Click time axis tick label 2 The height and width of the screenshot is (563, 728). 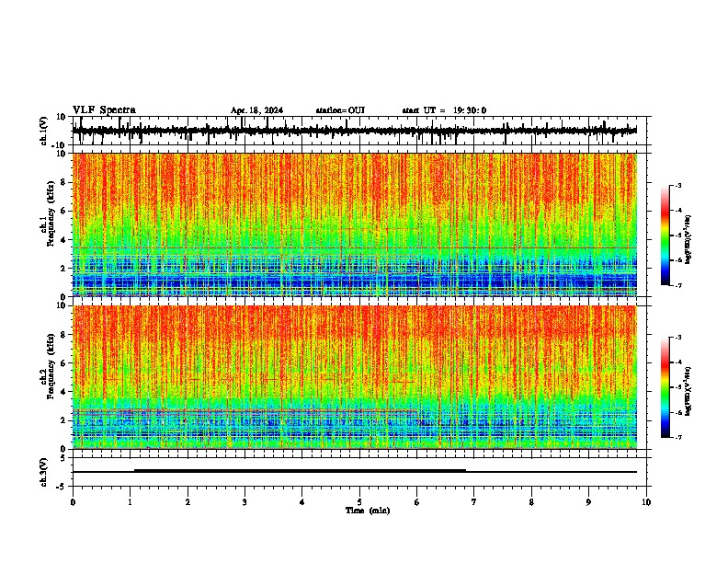pyautogui.click(x=188, y=502)
